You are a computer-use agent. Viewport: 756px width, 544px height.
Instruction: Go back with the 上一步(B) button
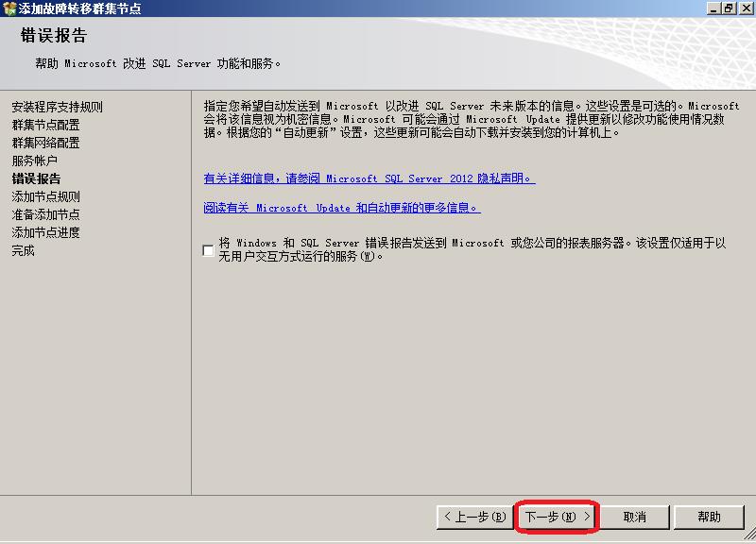475,517
